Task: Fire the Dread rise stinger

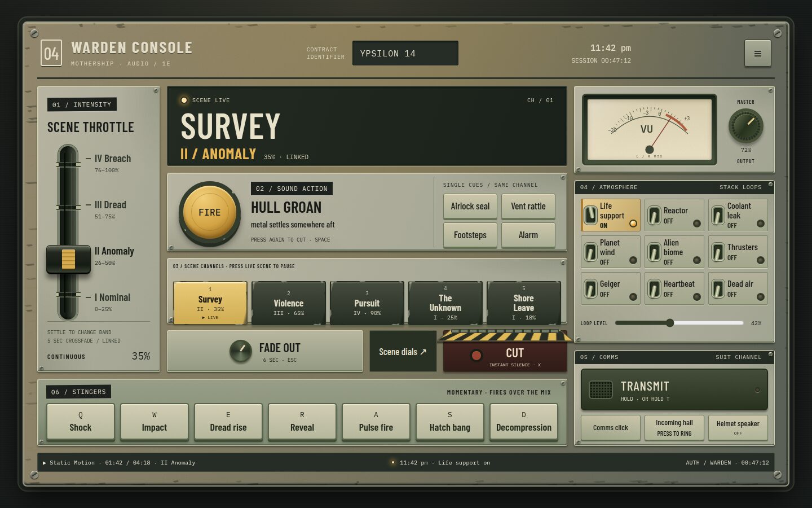Action: tap(228, 422)
